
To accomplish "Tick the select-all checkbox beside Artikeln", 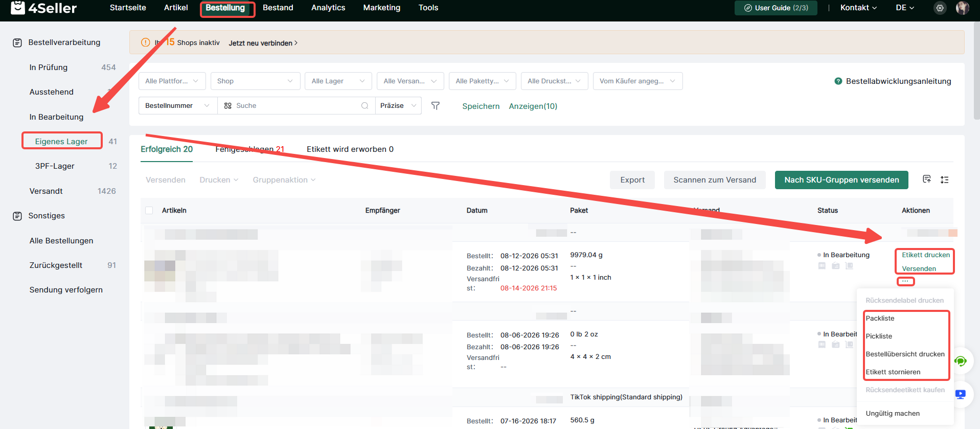I will coord(149,210).
